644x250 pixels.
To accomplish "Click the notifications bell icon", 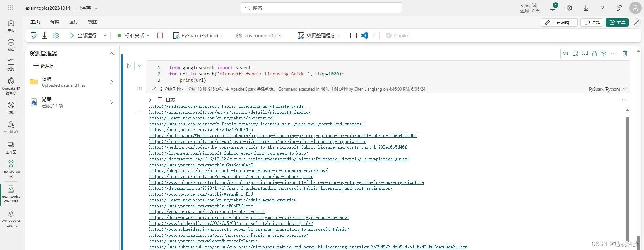I will [x=553, y=8].
